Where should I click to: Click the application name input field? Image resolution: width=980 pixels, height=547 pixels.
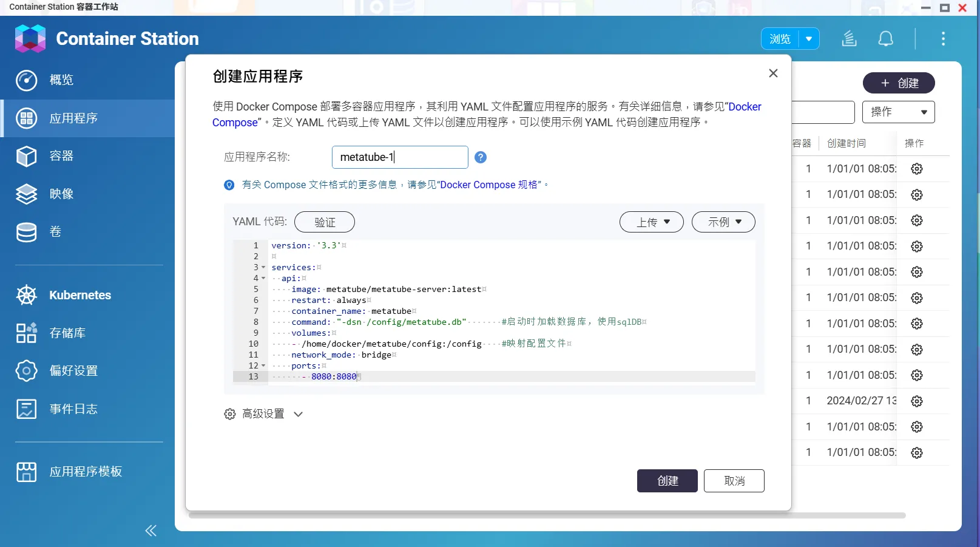(400, 157)
